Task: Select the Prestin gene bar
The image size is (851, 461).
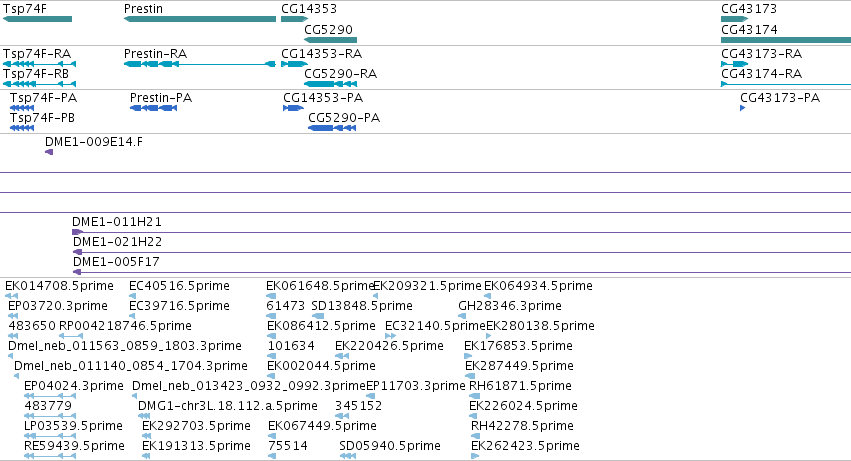Action: 200,19
